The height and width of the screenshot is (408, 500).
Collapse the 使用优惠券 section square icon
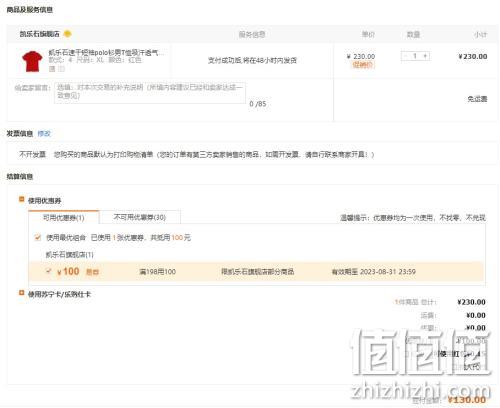point(22,199)
